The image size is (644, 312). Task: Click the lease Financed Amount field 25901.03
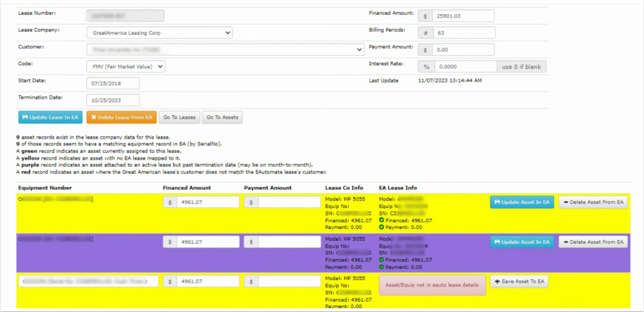463,16
